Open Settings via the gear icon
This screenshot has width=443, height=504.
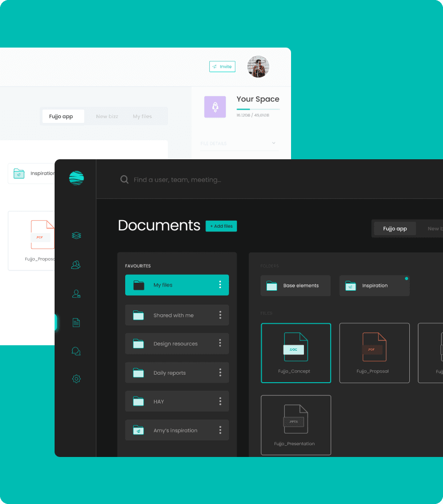click(76, 378)
